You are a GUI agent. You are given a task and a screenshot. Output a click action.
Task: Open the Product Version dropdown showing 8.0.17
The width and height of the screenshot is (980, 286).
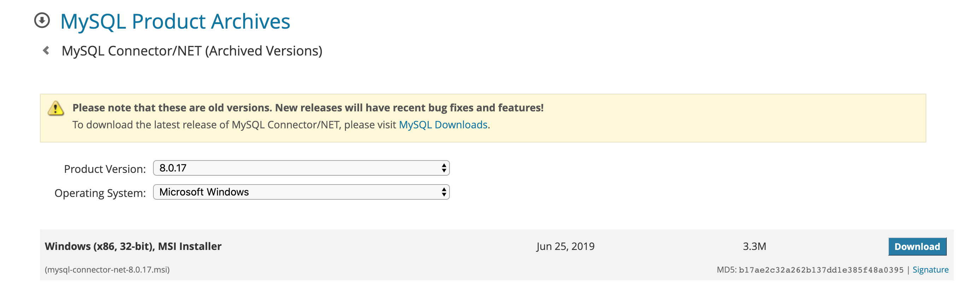[x=300, y=168]
